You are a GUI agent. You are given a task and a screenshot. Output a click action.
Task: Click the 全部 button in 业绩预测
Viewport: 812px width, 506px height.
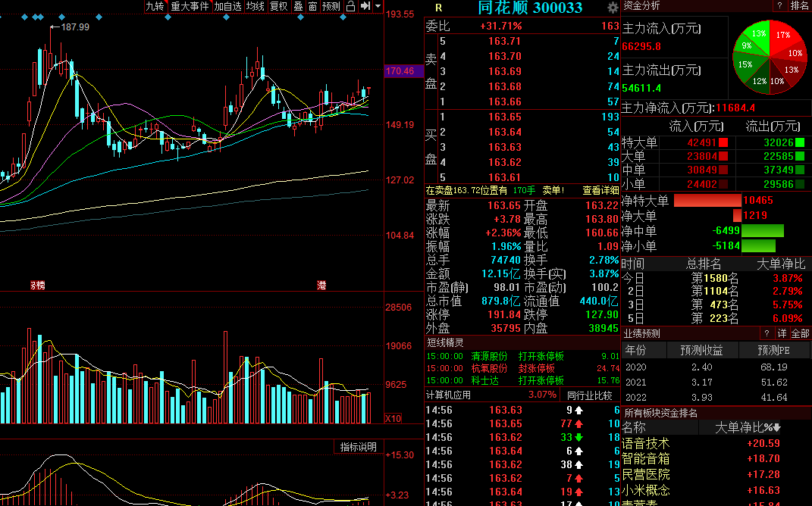click(x=800, y=334)
